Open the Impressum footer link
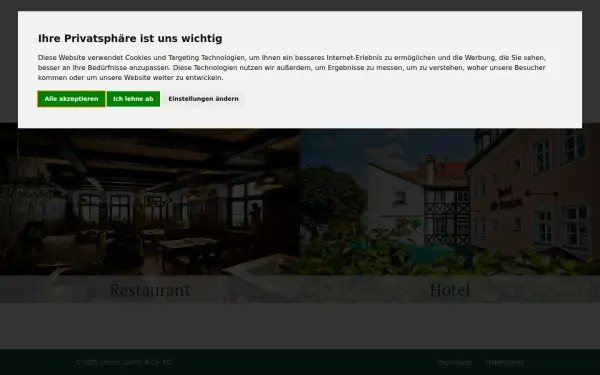Viewport: 600px width, 375px height. pyautogui.click(x=455, y=362)
